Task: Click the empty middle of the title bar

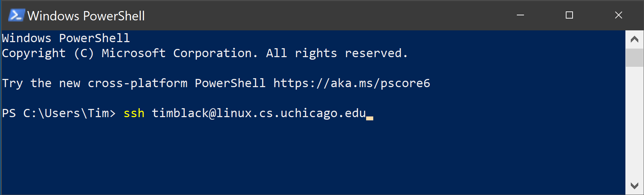Action: (x=321, y=15)
